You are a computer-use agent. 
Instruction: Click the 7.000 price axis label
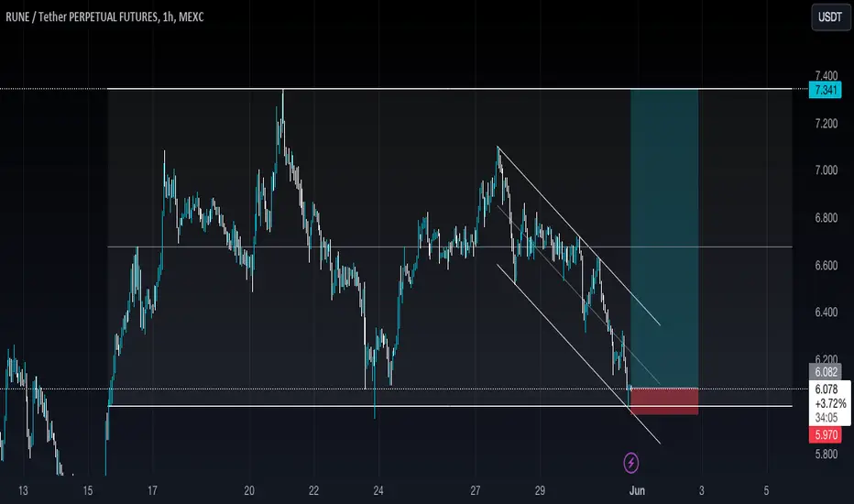(826, 170)
